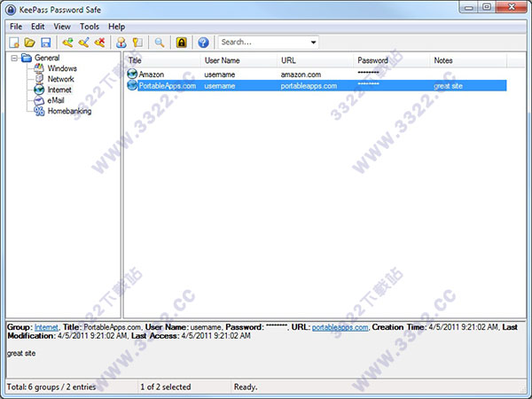532x399 pixels.
Task: Click the PortableApps.com row username cell
Action: pyautogui.click(x=220, y=86)
